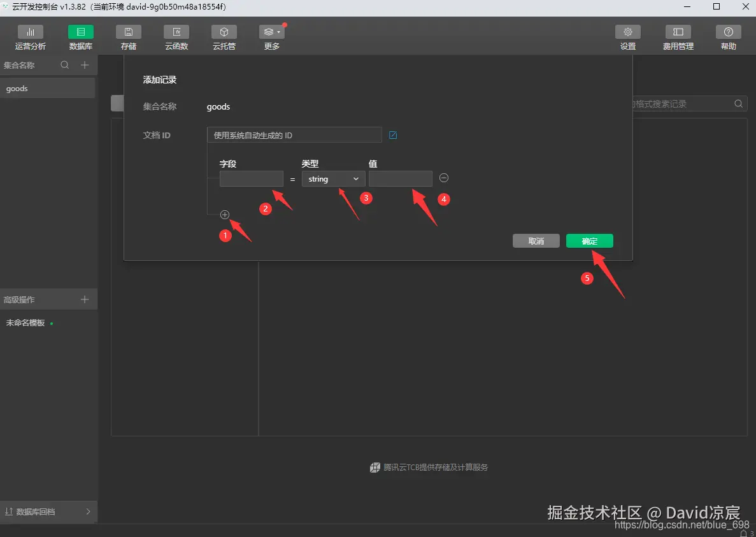This screenshot has height=537, width=756.
Task: Click the collection search magnifier icon
Action: click(65, 64)
